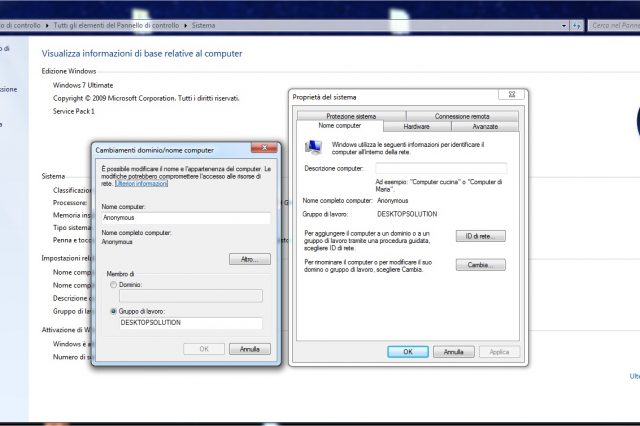The height and width of the screenshot is (426, 640).
Task: Click the computer icon in Proprietà del sistema
Action: click(x=313, y=147)
